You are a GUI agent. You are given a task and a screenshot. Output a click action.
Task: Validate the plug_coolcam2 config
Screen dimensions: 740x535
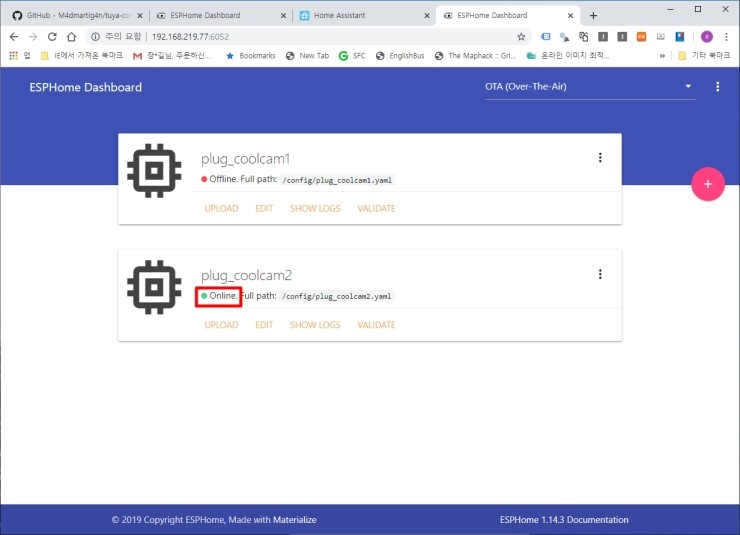pos(376,325)
